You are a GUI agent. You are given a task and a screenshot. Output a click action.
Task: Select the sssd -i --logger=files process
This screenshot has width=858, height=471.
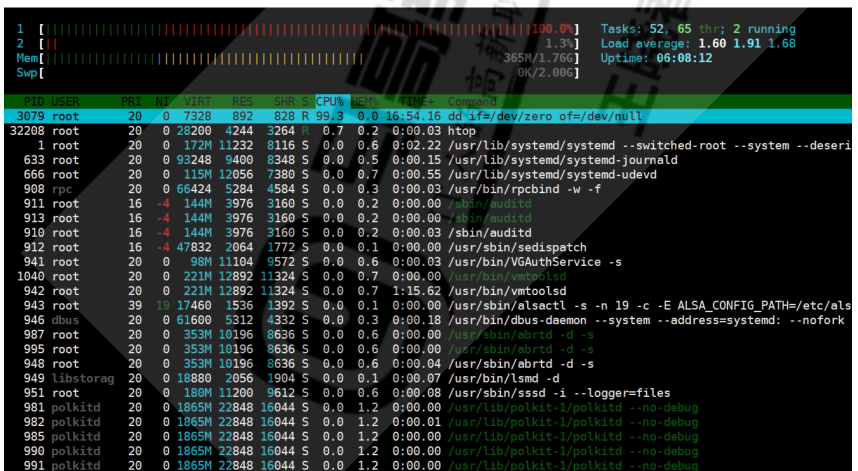[x=428, y=393]
